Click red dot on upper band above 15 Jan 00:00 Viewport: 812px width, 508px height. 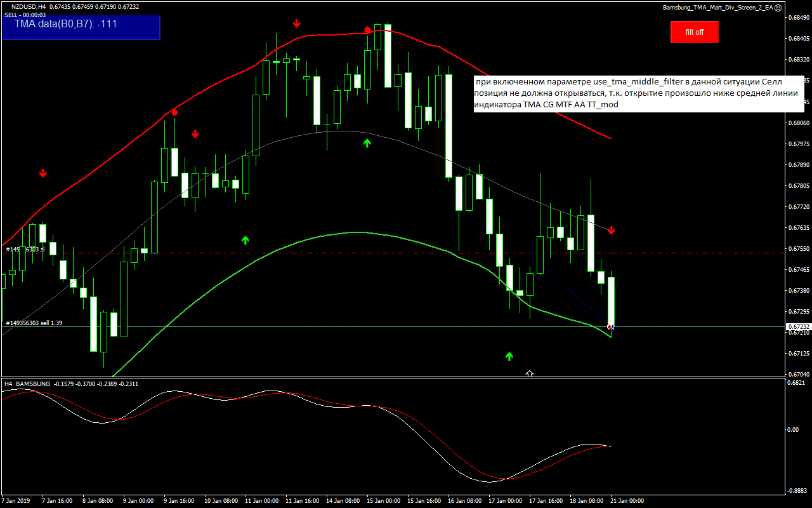367,30
